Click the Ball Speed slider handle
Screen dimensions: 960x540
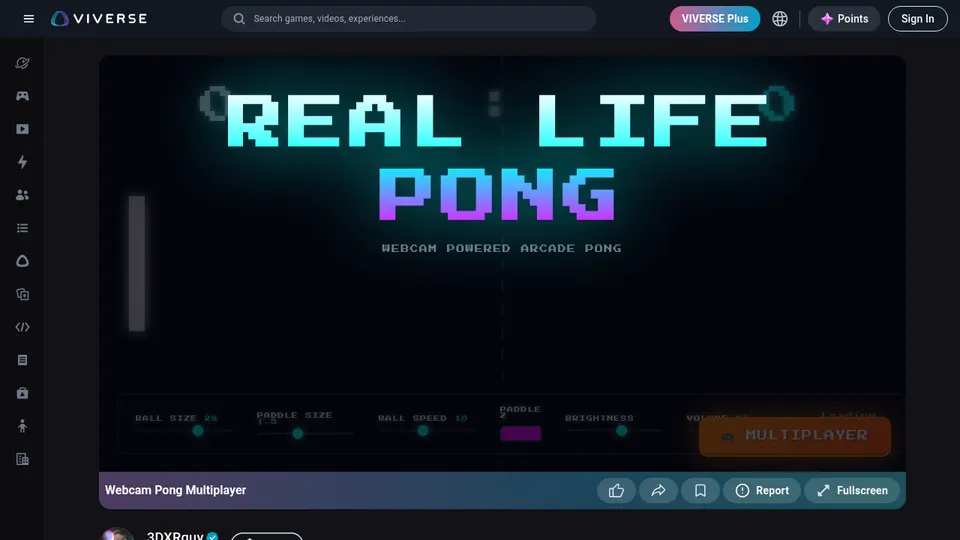(x=422, y=431)
